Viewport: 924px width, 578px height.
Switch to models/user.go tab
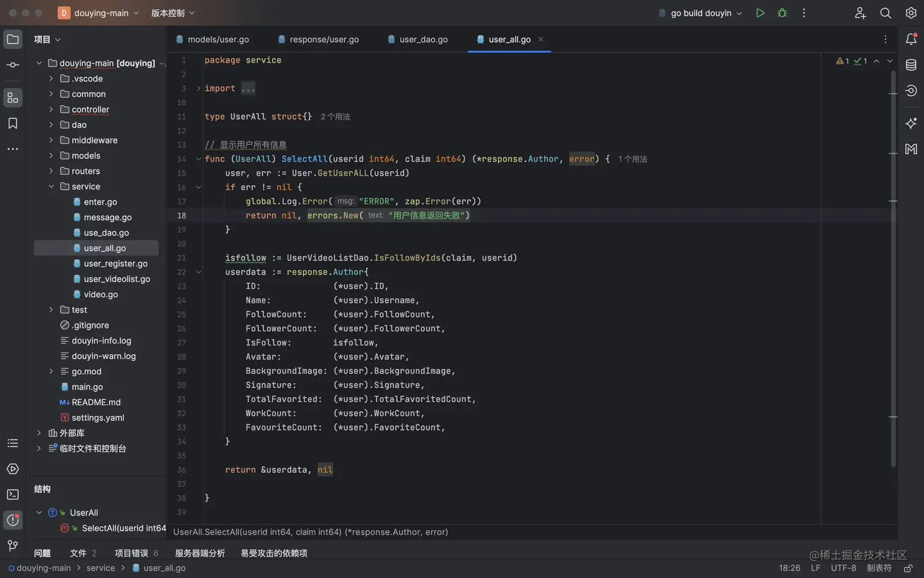[x=212, y=39]
